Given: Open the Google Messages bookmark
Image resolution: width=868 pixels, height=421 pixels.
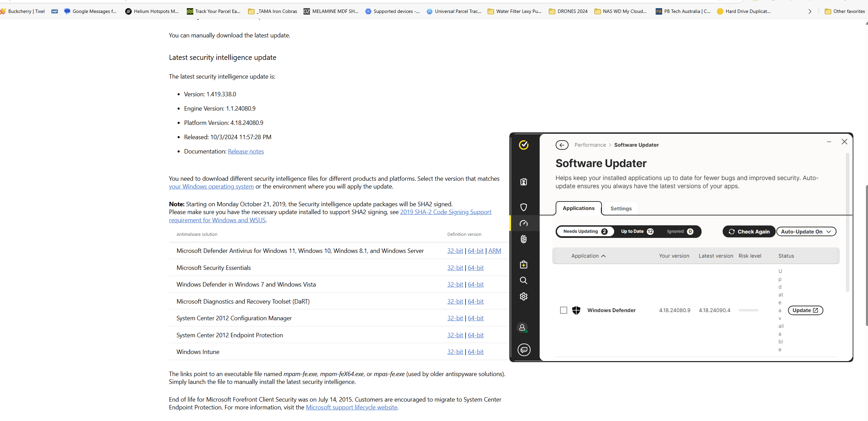Looking at the screenshot, I should pyautogui.click(x=90, y=11).
